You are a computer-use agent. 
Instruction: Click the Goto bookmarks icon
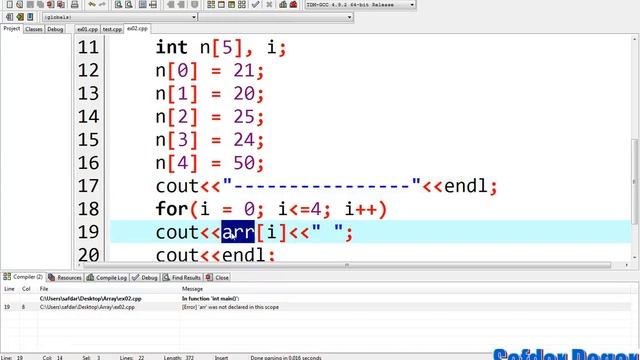[30, 17]
